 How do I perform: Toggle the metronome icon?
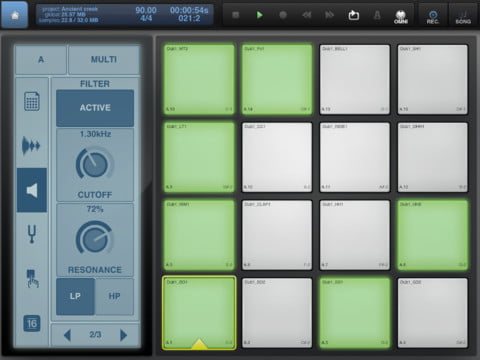point(377,15)
